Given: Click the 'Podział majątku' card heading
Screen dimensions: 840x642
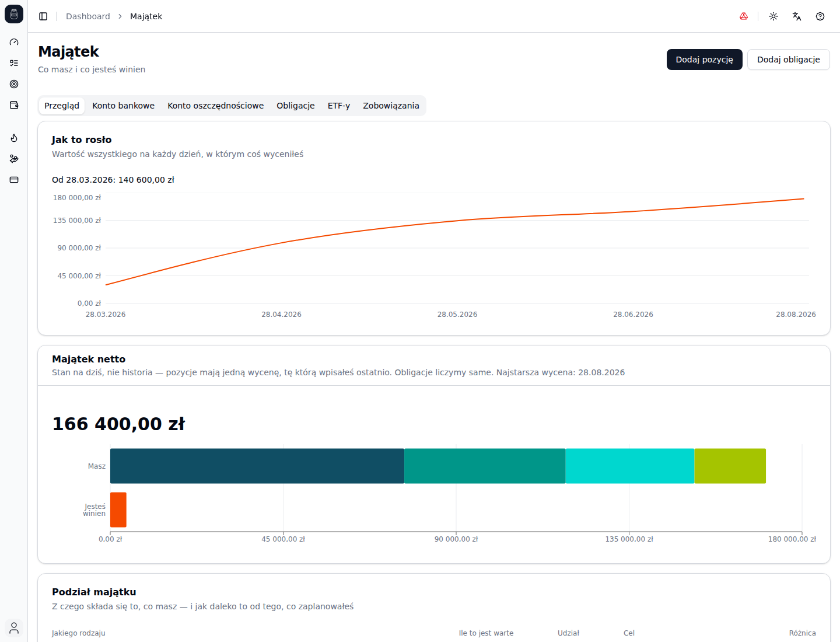Looking at the screenshot, I should 94,592.
